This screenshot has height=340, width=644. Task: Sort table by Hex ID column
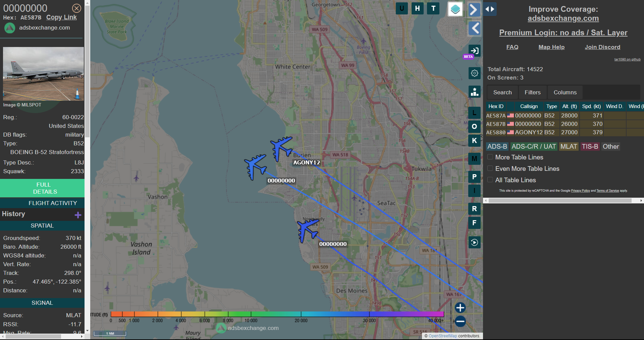tap(496, 106)
